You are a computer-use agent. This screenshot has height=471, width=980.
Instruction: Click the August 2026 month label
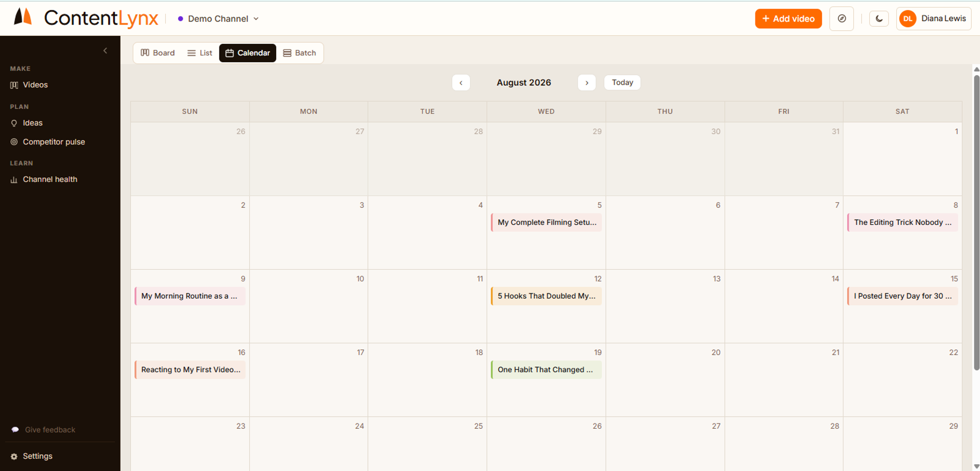click(524, 83)
